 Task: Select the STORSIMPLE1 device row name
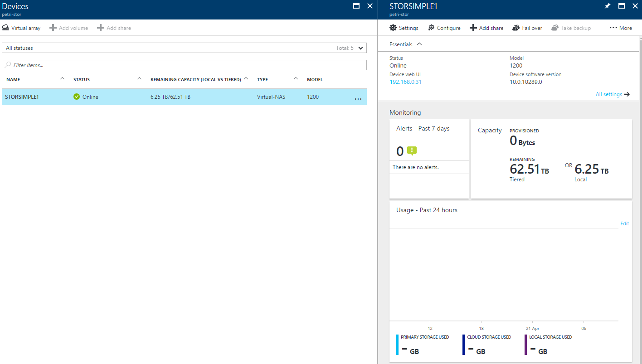tap(22, 97)
